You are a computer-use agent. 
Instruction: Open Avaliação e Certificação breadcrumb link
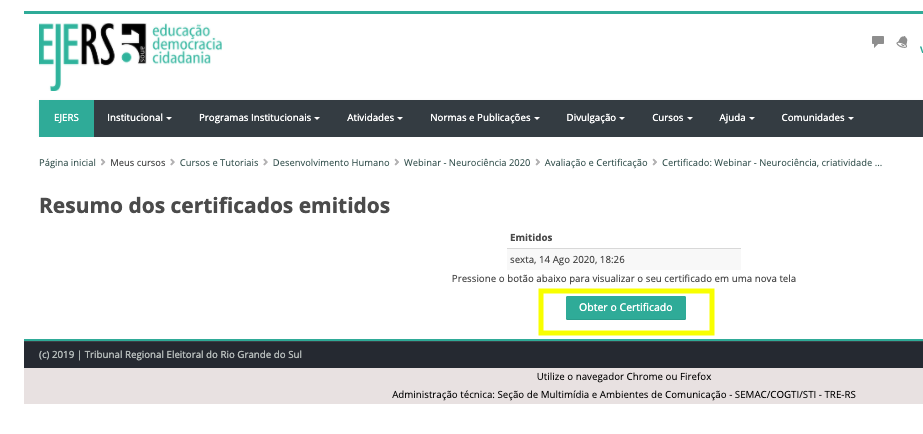click(x=595, y=162)
